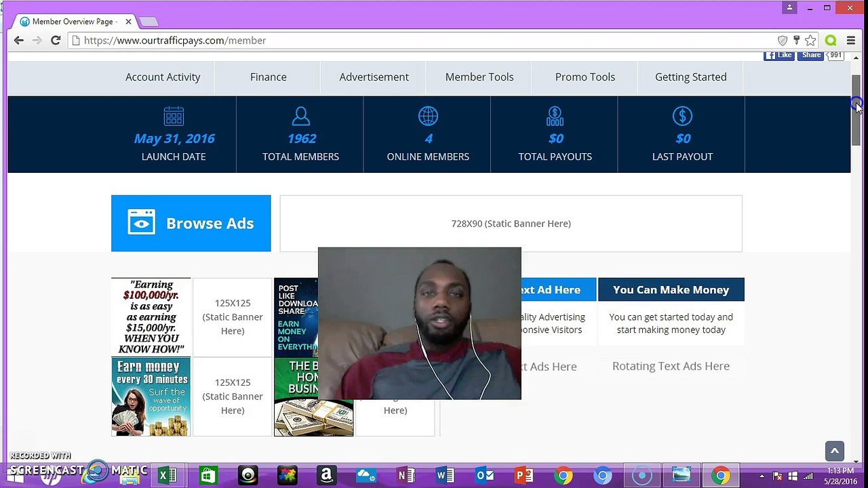
Task: Close the Member Overview Page tab
Action: point(128,22)
